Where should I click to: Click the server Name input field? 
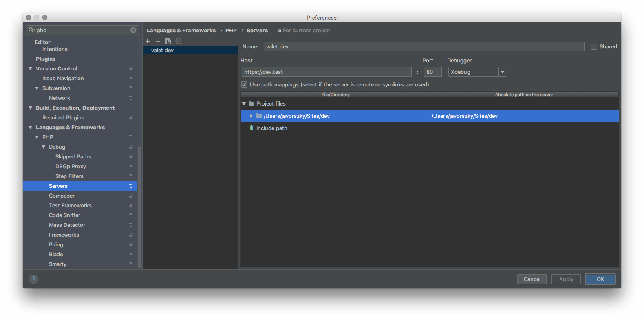point(424,47)
